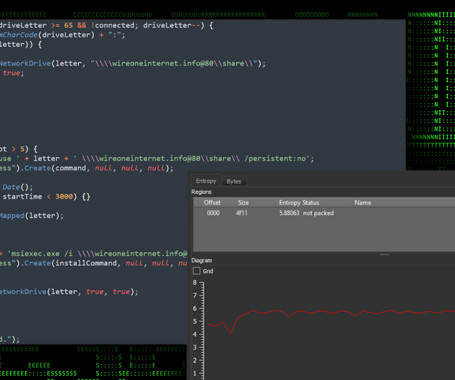Viewport: 455px width, 380px height.
Task: Enable the Grid checkbox in Diagram
Action: (x=197, y=271)
